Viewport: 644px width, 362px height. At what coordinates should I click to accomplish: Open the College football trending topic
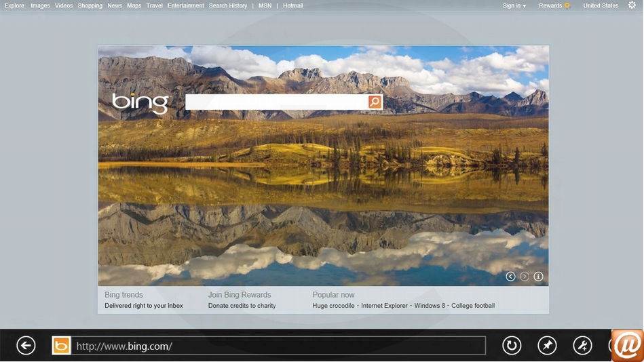pos(473,306)
